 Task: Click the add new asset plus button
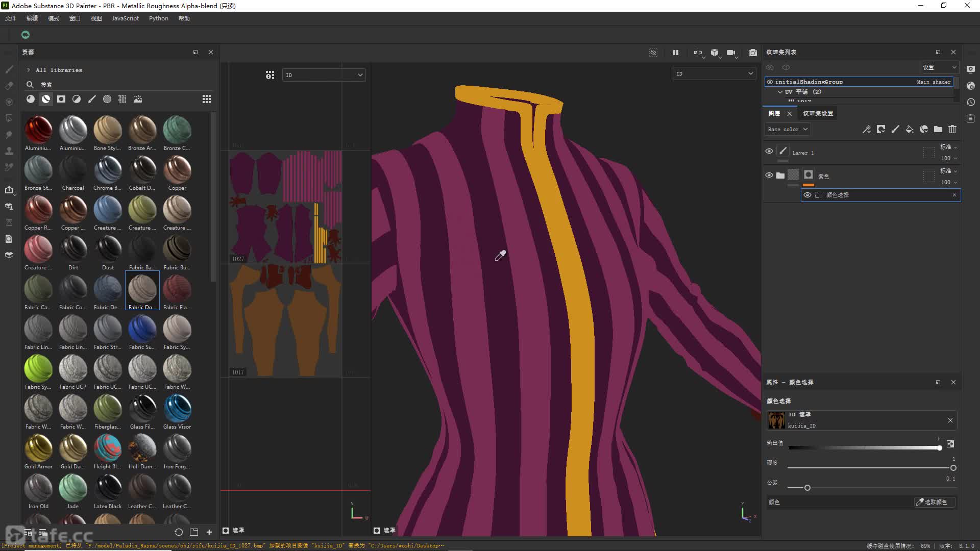(209, 532)
